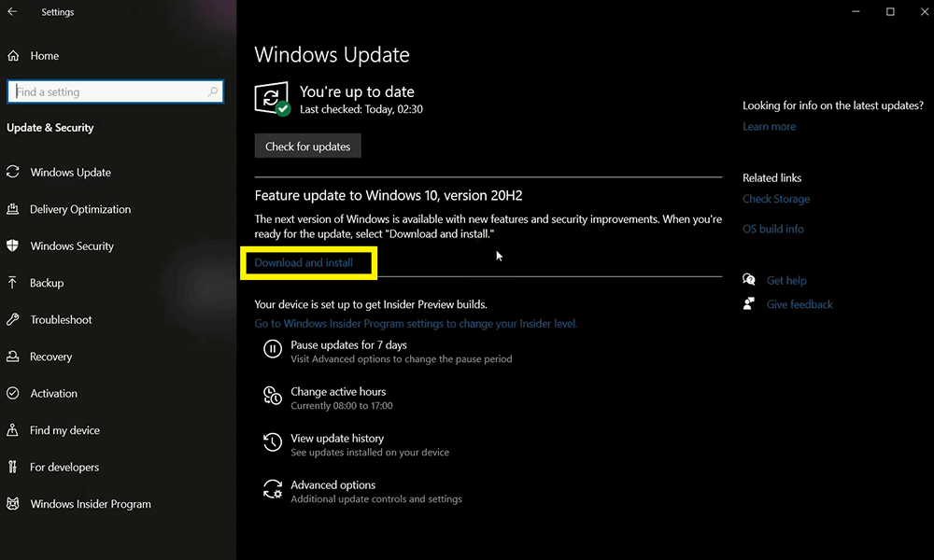Screen dimensions: 934x560
Task: Click the Windows Update page heading
Action: click(x=332, y=55)
